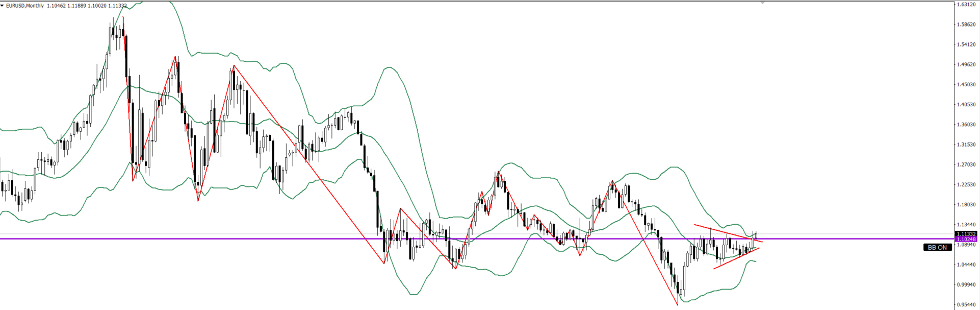Click the 1.22530 price axis label
The width and height of the screenshot is (980, 310).
pyautogui.click(x=966, y=185)
